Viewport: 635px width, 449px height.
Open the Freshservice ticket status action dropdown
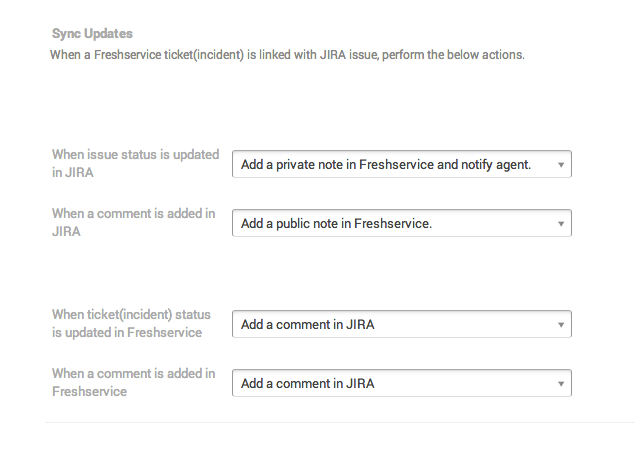point(401,324)
